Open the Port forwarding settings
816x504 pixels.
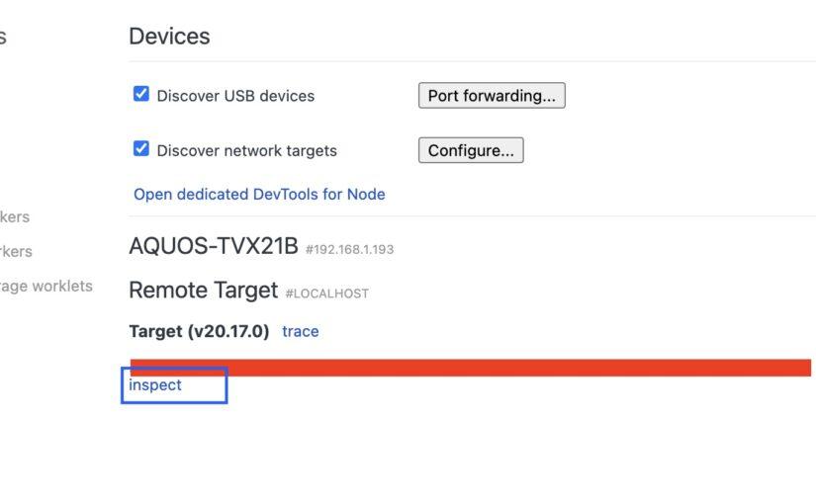tap(491, 96)
